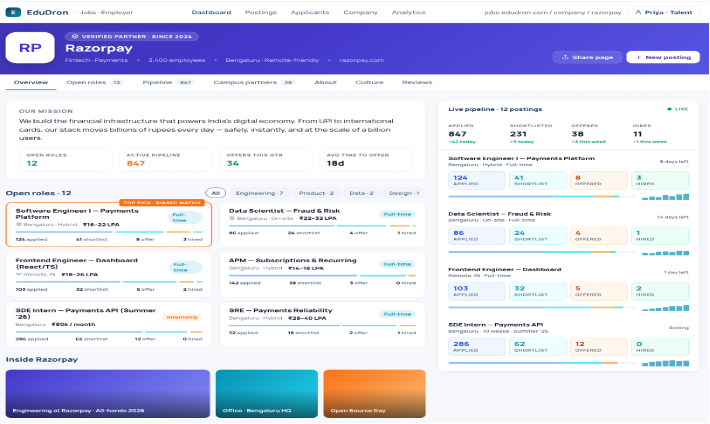
Task: Filter open roles by Design · 1
Action: (x=404, y=193)
